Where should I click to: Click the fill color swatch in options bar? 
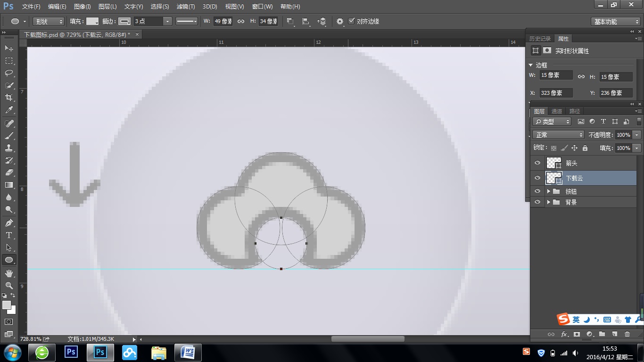click(92, 21)
